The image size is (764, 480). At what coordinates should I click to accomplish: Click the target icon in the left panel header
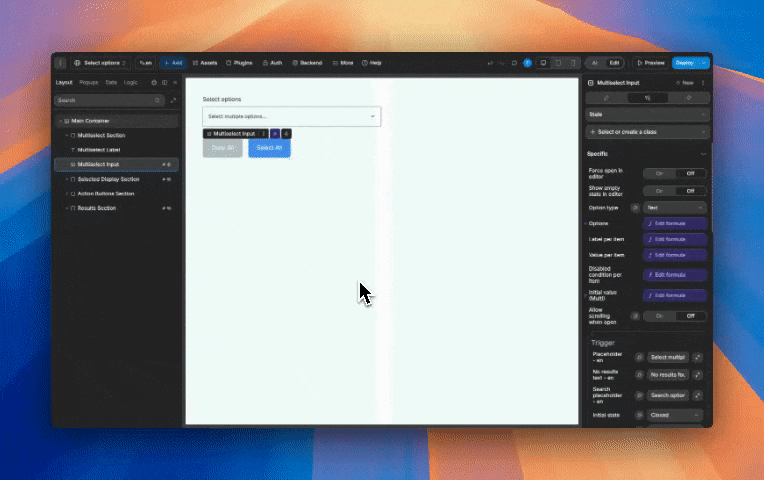point(154,82)
